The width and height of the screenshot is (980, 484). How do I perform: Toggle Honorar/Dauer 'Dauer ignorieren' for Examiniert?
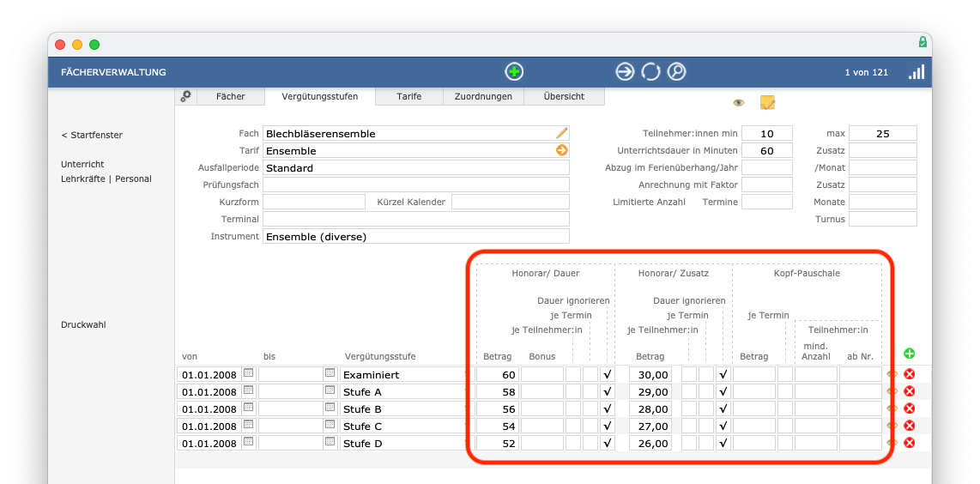point(607,374)
